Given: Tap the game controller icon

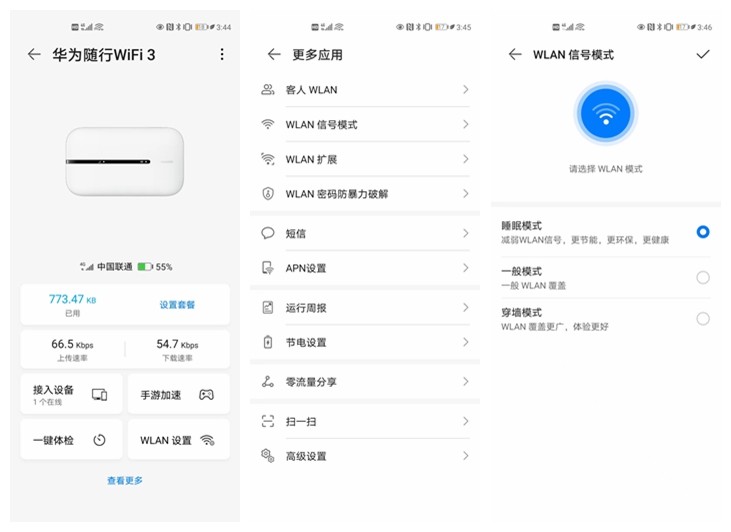Looking at the screenshot, I should click(207, 394).
